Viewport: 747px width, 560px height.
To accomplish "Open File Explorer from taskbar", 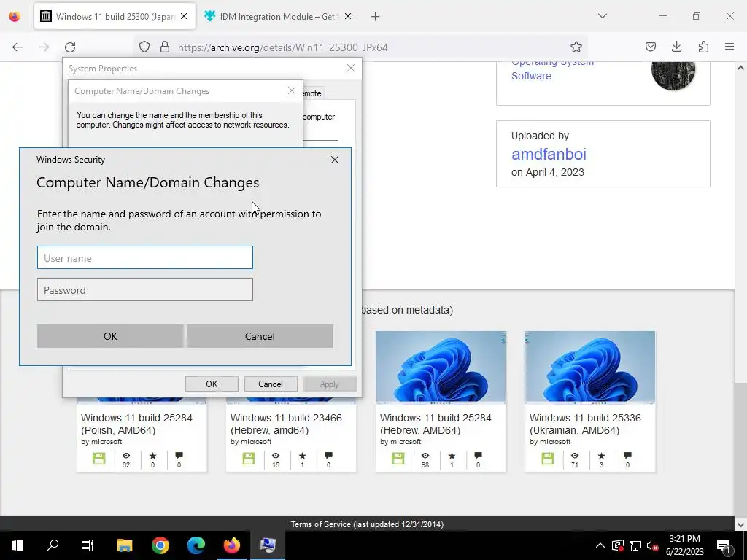I will [x=124, y=545].
